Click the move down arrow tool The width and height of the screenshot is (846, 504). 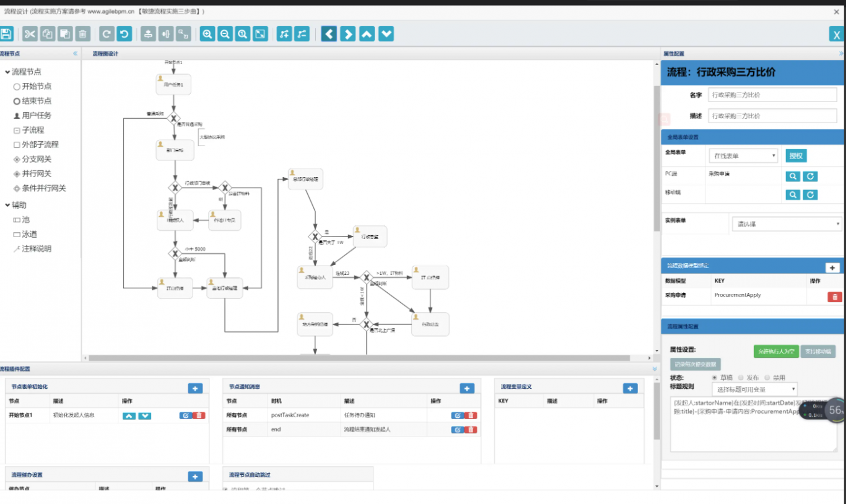tap(386, 34)
